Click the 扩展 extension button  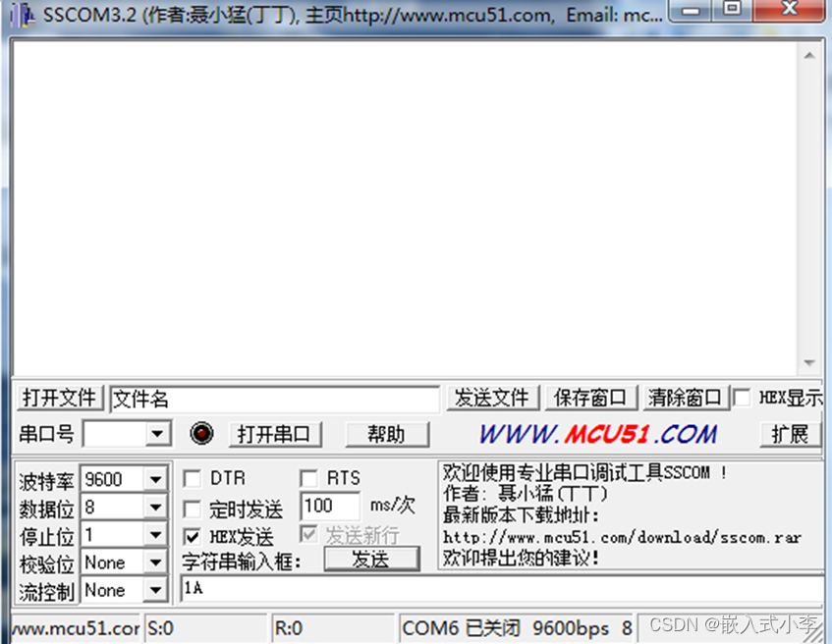tap(791, 433)
